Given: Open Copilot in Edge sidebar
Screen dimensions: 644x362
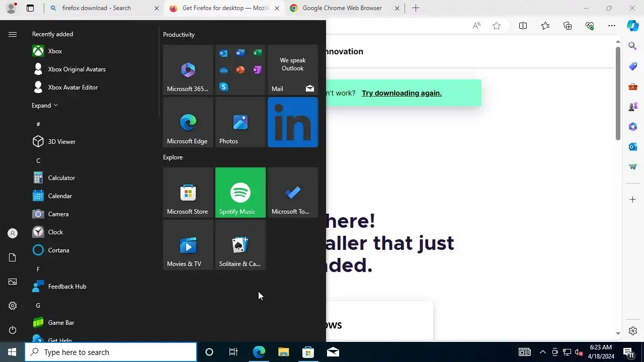Looking at the screenshot, I should point(633,26).
